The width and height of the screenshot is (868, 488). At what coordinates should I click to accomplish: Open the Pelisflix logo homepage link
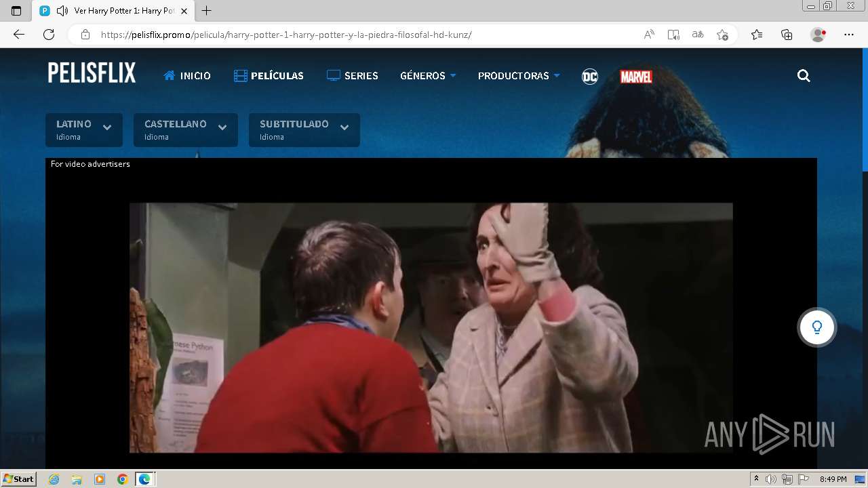(x=92, y=73)
